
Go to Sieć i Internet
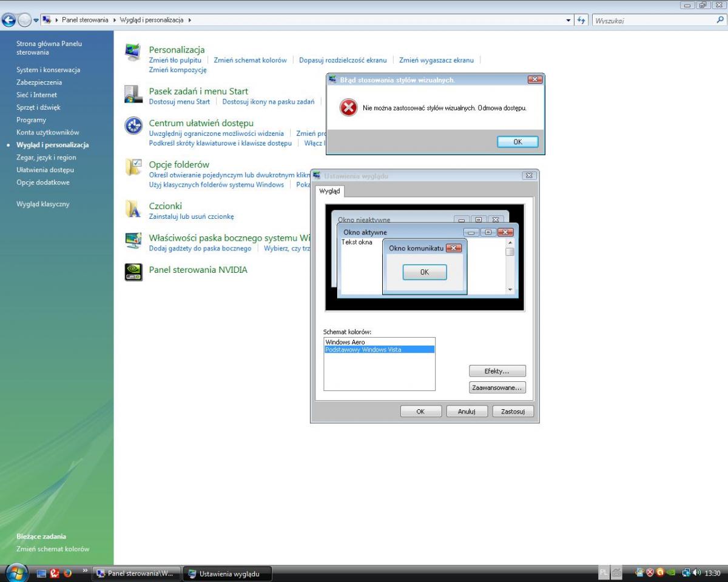pyautogui.click(x=36, y=95)
